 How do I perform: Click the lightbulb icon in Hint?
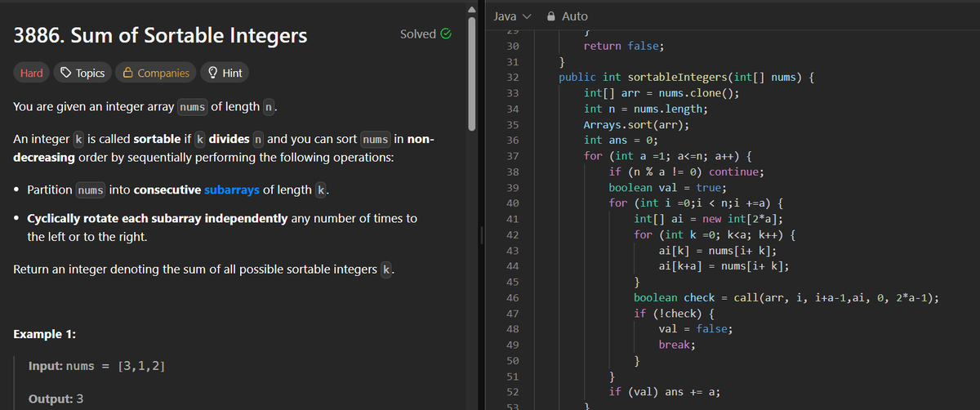213,73
